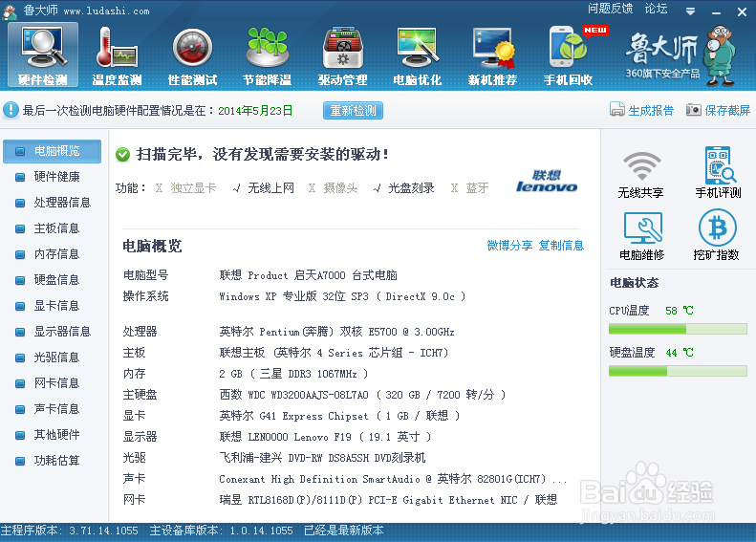Click the green checkmark scan complete icon
756x542 pixels.
123,154
